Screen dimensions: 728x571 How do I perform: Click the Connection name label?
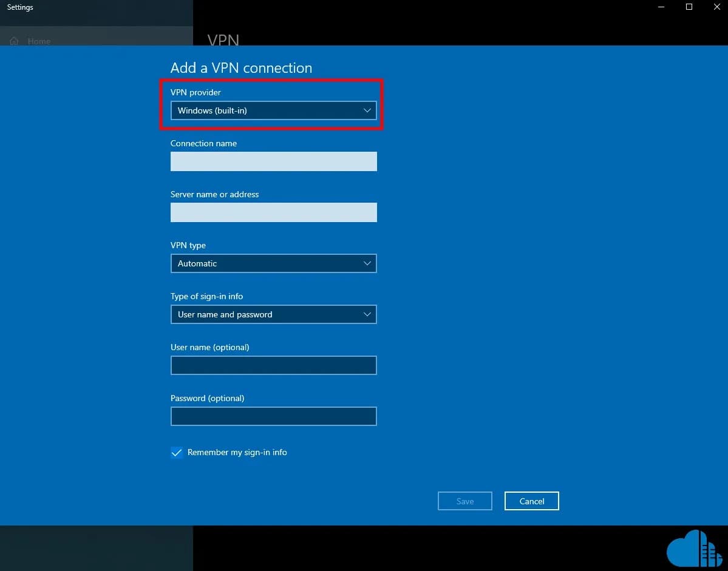coord(203,143)
